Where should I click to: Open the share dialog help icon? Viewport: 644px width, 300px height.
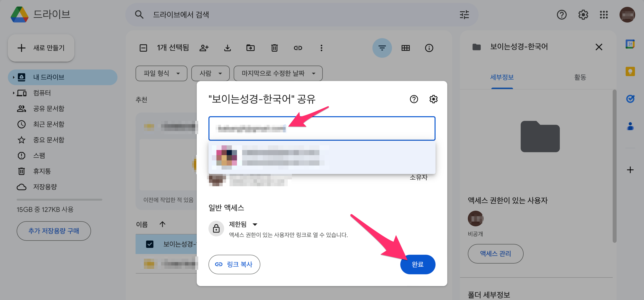(414, 99)
